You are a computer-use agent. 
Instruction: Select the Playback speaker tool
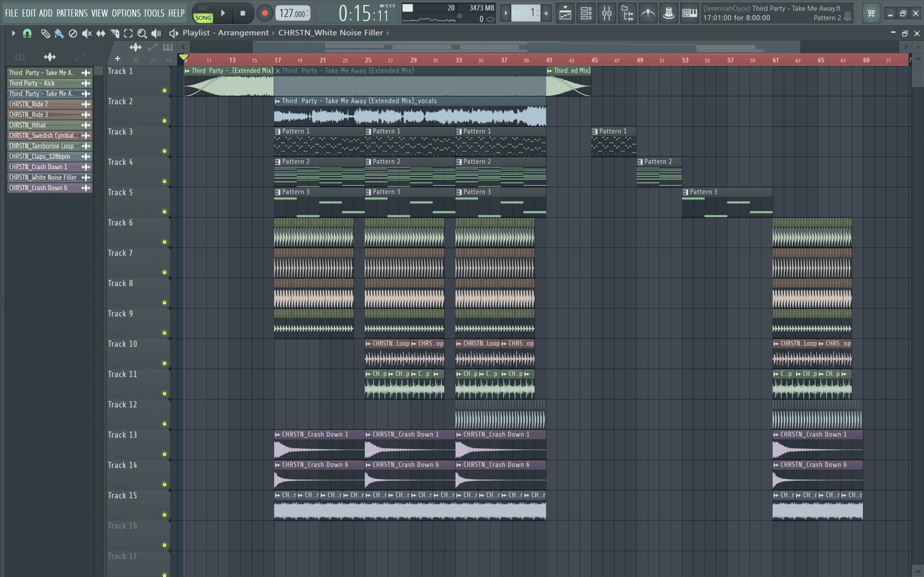click(x=156, y=33)
